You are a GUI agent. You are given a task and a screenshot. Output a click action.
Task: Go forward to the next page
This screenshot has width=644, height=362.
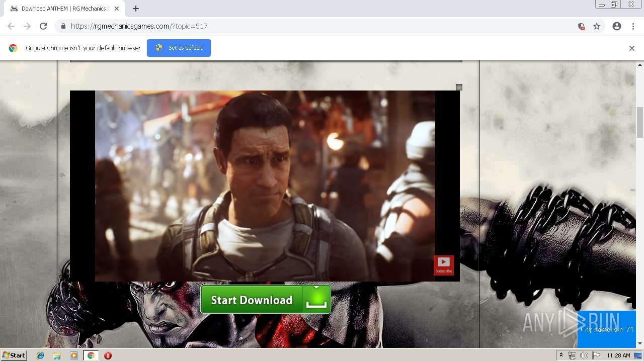[x=27, y=26]
